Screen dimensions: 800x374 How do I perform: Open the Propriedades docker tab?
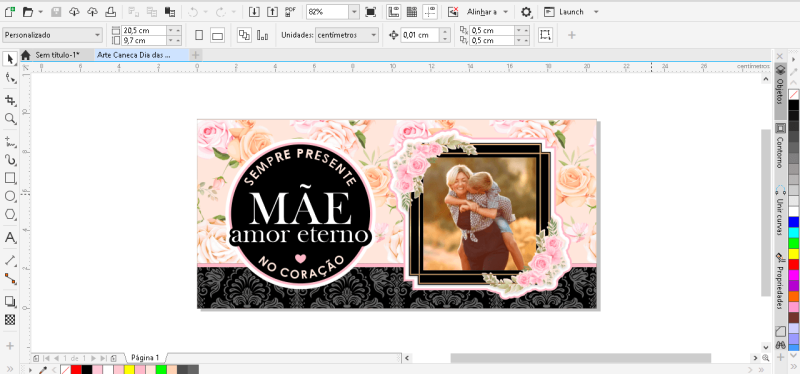coord(780,282)
